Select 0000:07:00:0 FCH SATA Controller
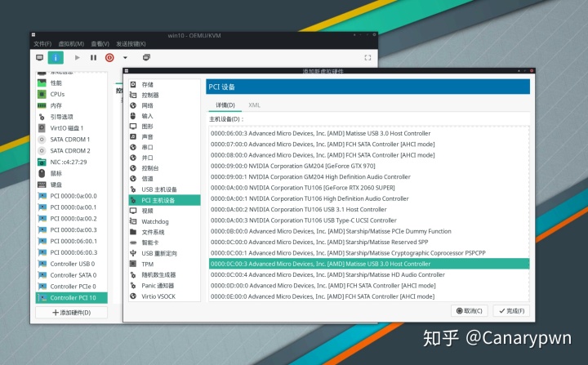 pyautogui.click(x=369, y=144)
